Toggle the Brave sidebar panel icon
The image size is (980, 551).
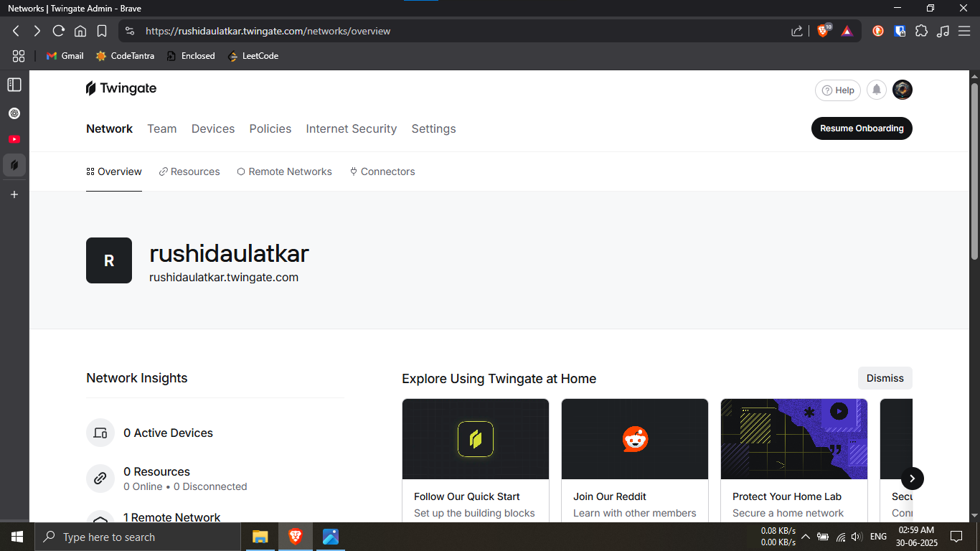pyautogui.click(x=14, y=85)
